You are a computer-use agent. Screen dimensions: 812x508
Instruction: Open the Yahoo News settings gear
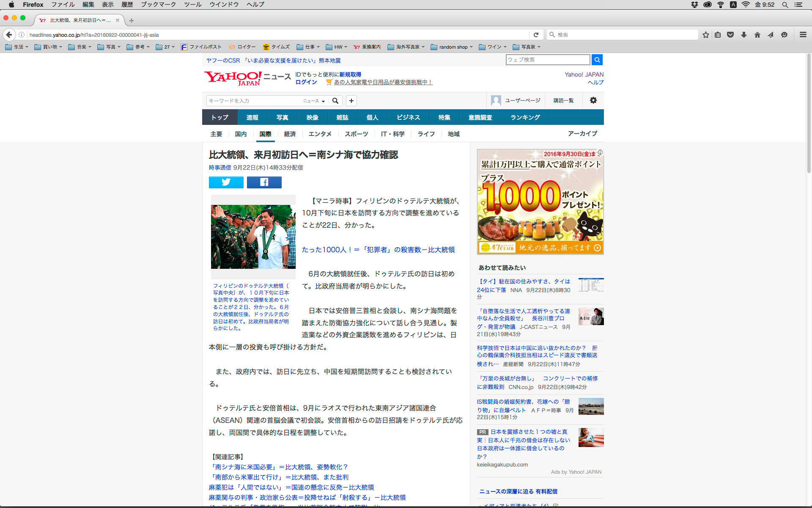click(593, 100)
